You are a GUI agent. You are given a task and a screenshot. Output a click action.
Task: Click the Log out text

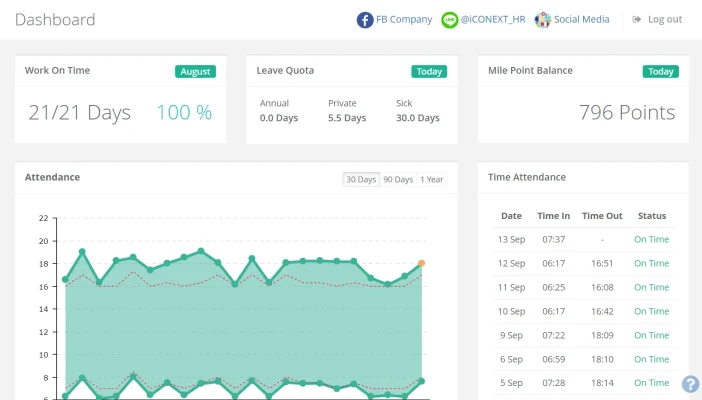tap(665, 19)
